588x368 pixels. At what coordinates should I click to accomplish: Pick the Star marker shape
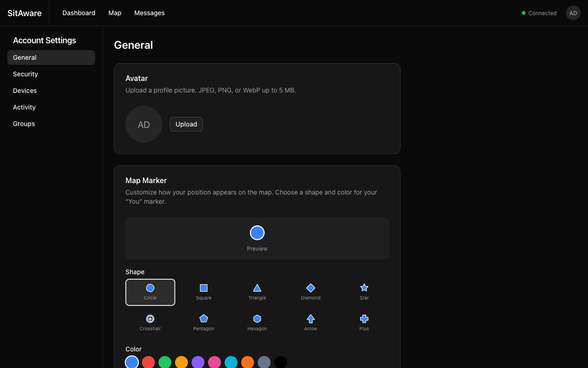pos(364,291)
